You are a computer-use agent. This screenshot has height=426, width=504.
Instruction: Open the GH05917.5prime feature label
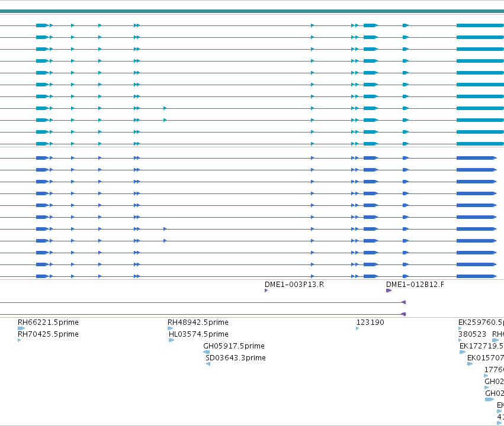coord(234,346)
